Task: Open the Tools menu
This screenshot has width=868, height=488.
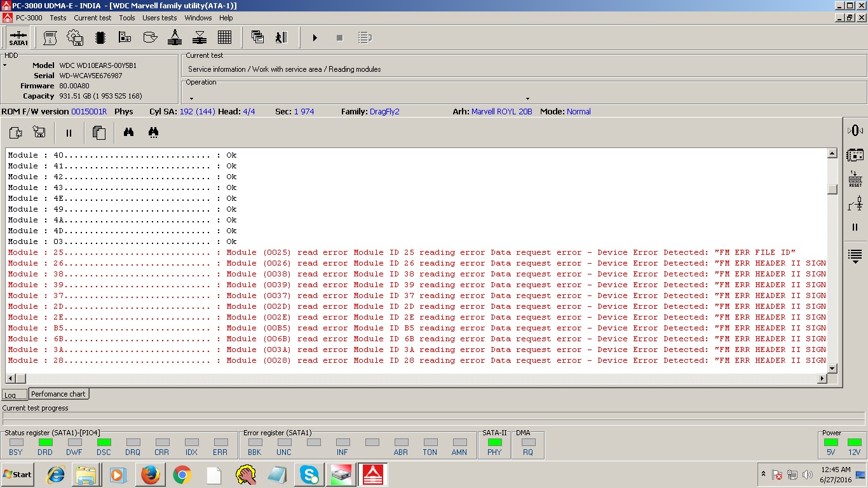Action: click(x=127, y=18)
